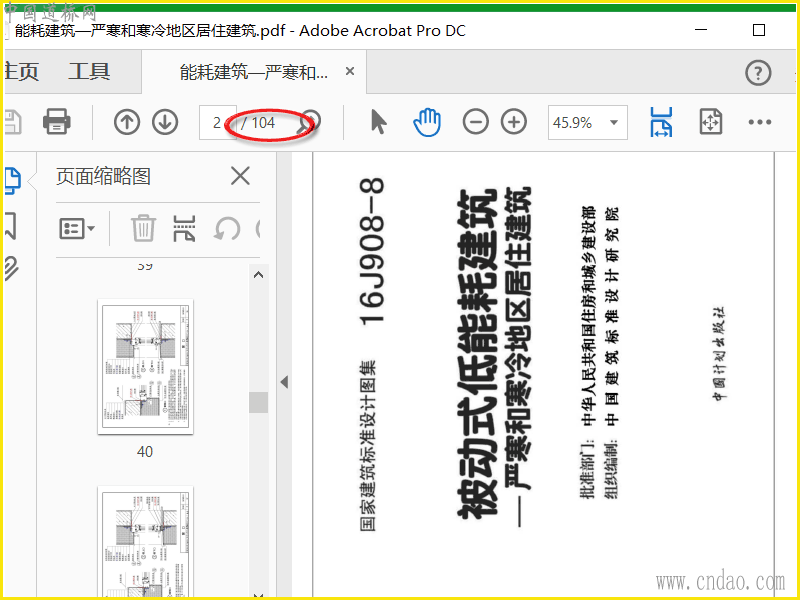Go to previous page with up arrow
The height and width of the screenshot is (600, 800).
pyautogui.click(x=127, y=122)
